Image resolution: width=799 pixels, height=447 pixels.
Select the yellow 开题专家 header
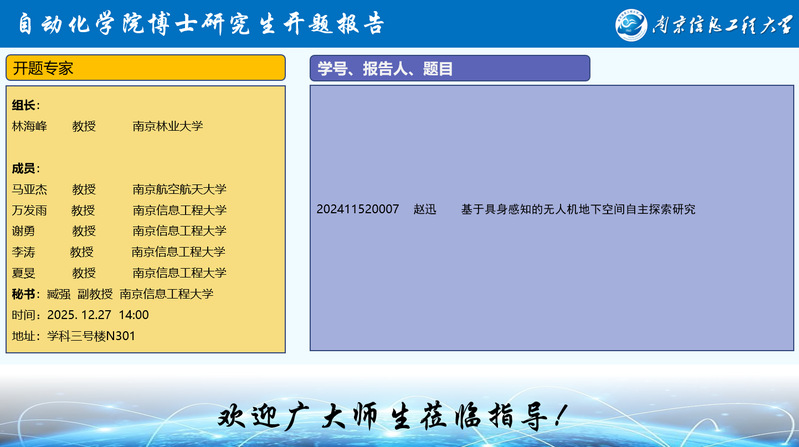[146, 68]
